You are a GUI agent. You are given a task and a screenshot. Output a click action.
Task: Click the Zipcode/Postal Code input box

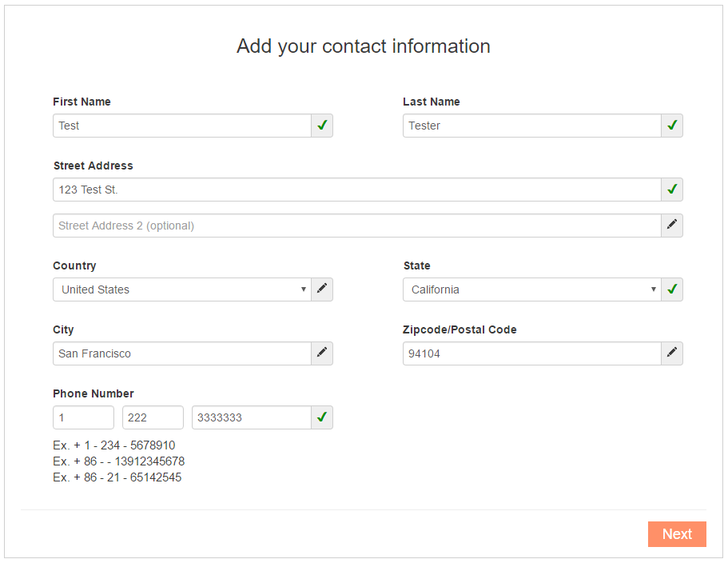click(531, 353)
